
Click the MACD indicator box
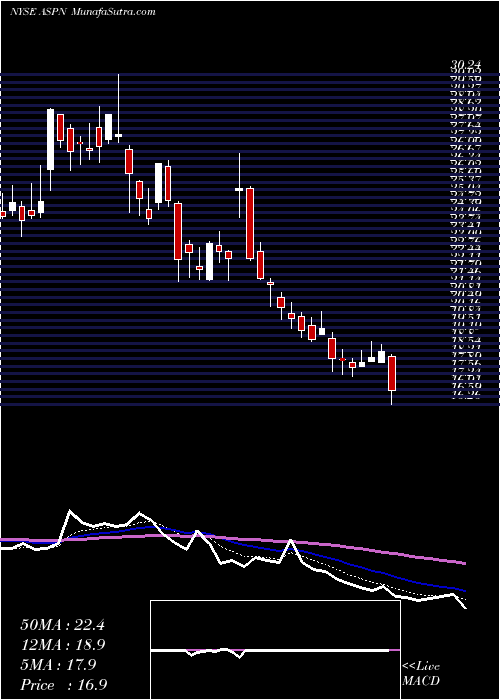pyautogui.click(x=275, y=650)
